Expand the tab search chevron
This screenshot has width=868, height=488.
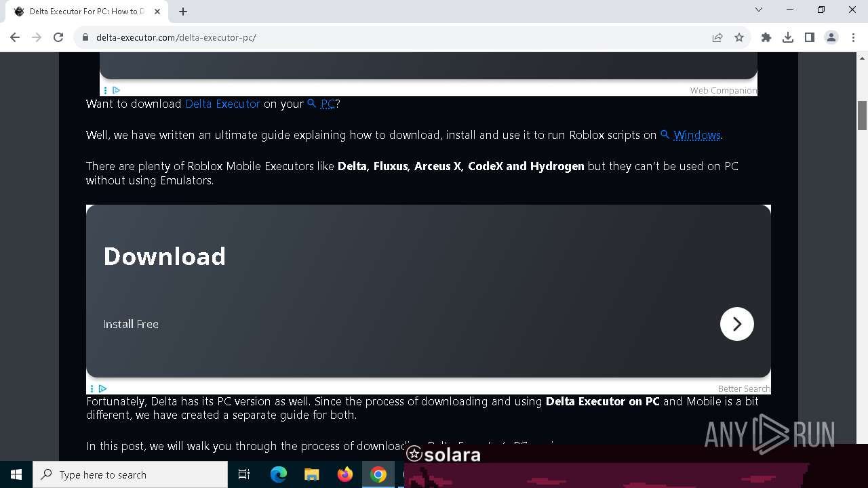[x=759, y=9]
